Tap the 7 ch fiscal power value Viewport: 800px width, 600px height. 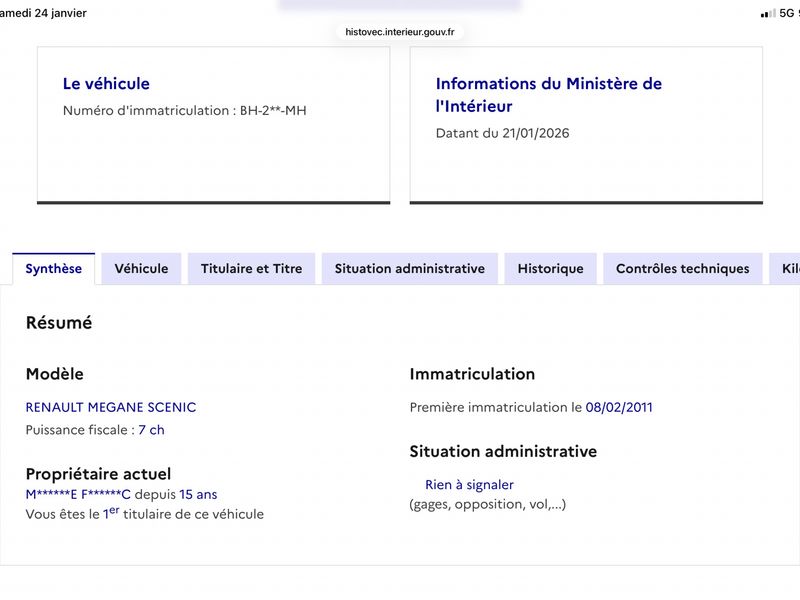(151, 430)
